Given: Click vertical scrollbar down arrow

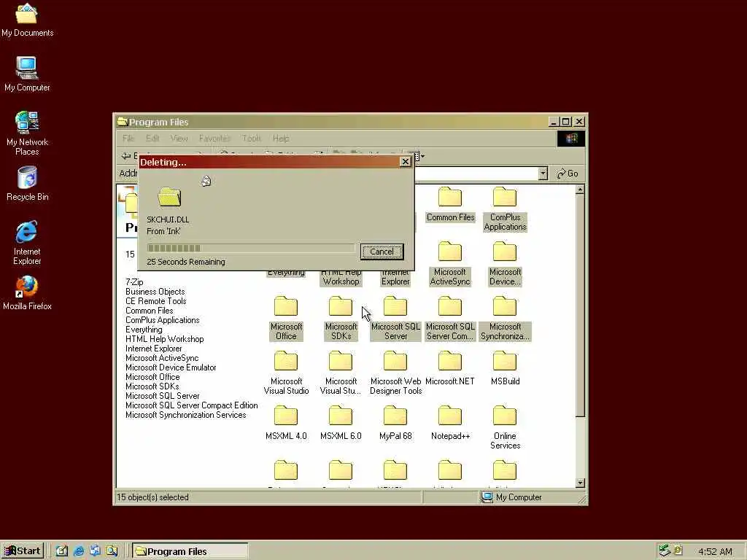Looking at the screenshot, I should (580, 483).
